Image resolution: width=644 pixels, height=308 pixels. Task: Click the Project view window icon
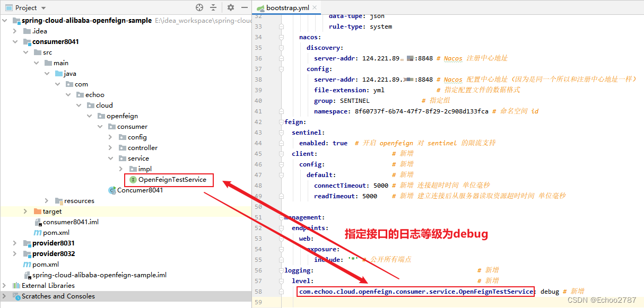tap(8, 7)
